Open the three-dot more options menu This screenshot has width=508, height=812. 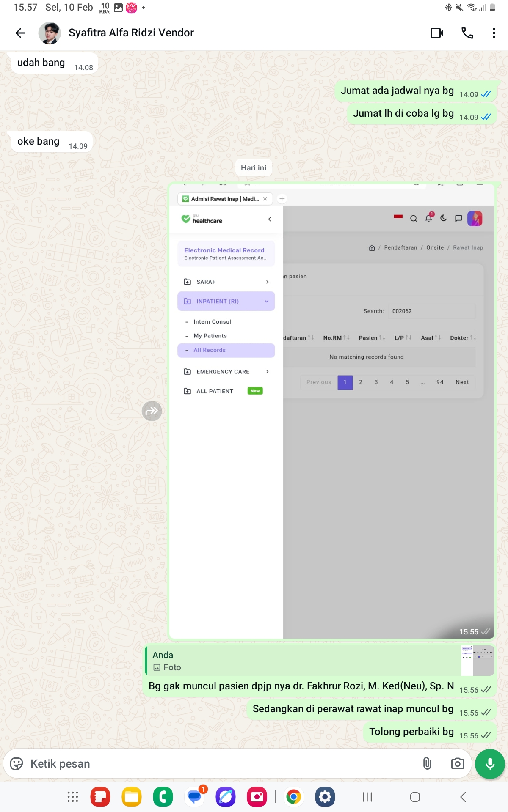coord(494,33)
